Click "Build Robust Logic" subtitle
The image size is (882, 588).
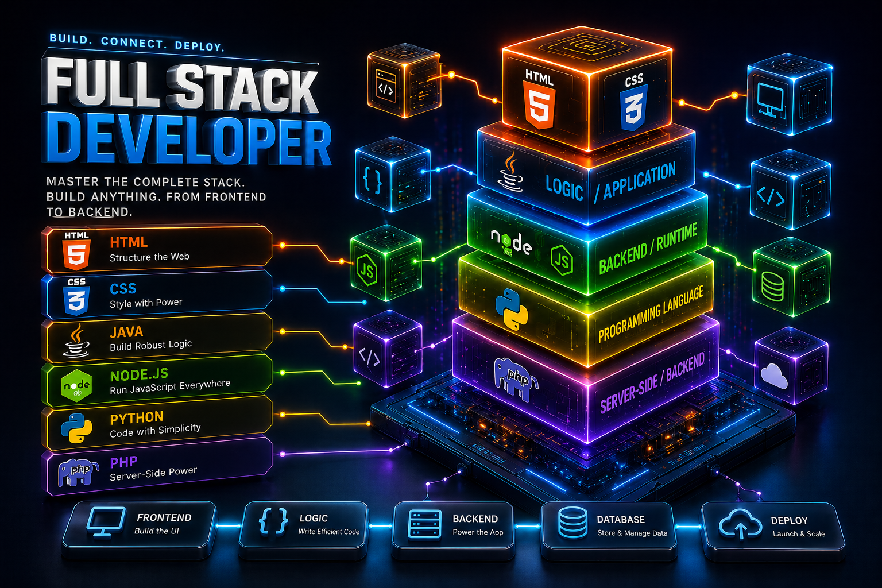click(150, 345)
